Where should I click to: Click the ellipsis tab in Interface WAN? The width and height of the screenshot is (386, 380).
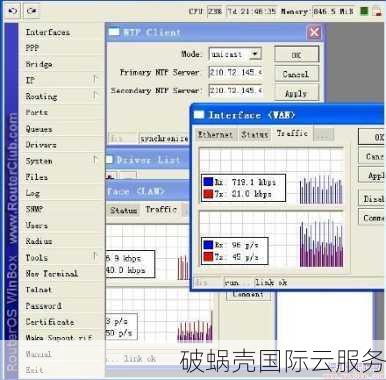pyautogui.click(x=324, y=135)
